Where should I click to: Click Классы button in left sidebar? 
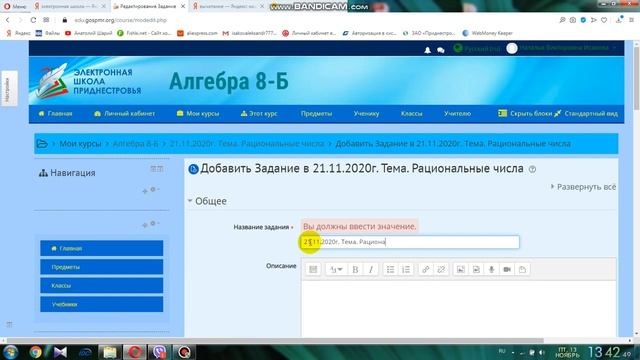click(x=102, y=286)
